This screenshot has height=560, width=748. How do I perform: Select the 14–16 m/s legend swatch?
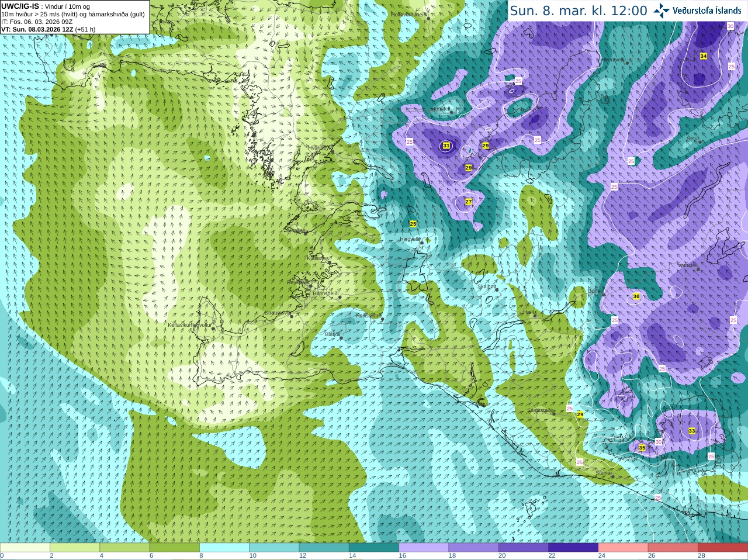374,548
